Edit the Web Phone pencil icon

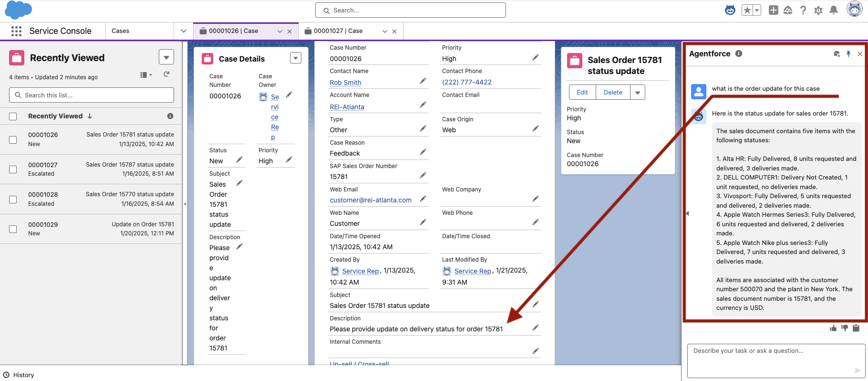(x=536, y=222)
